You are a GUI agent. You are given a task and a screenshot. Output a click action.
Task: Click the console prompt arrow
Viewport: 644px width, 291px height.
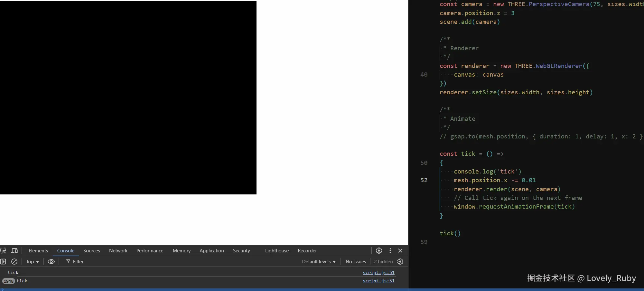pyautogui.click(x=2, y=289)
